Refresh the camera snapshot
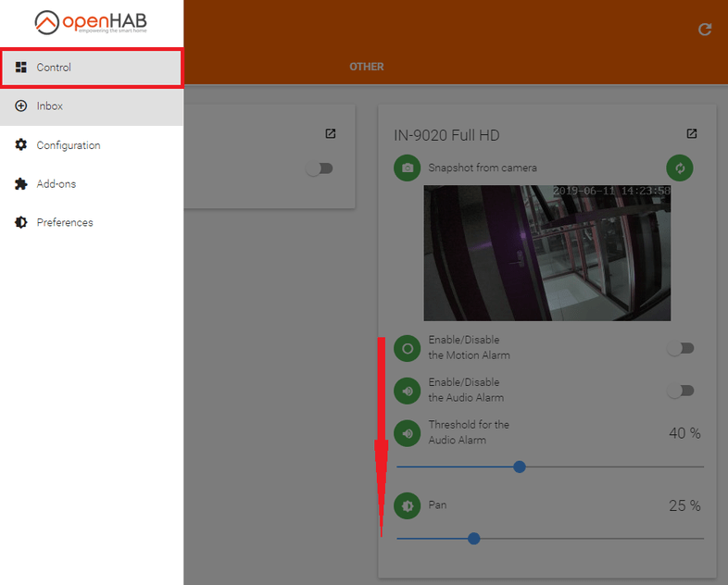The width and height of the screenshot is (728, 585). (x=680, y=168)
